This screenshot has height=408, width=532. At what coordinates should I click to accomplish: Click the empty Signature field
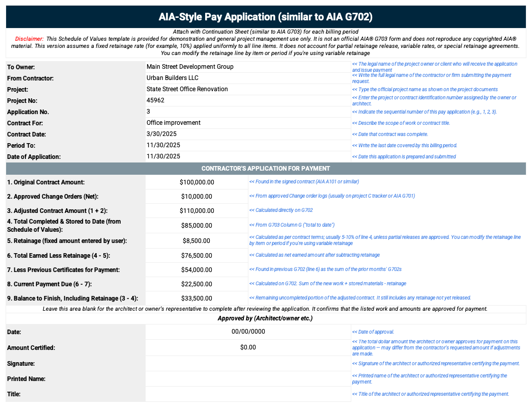point(248,363)
